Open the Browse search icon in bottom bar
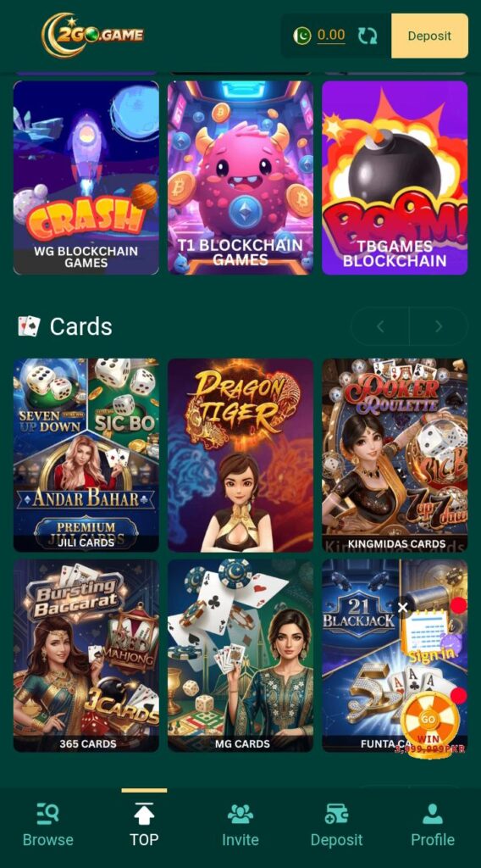The width and height of the screenshot is (481, 868). click(48, 813)
